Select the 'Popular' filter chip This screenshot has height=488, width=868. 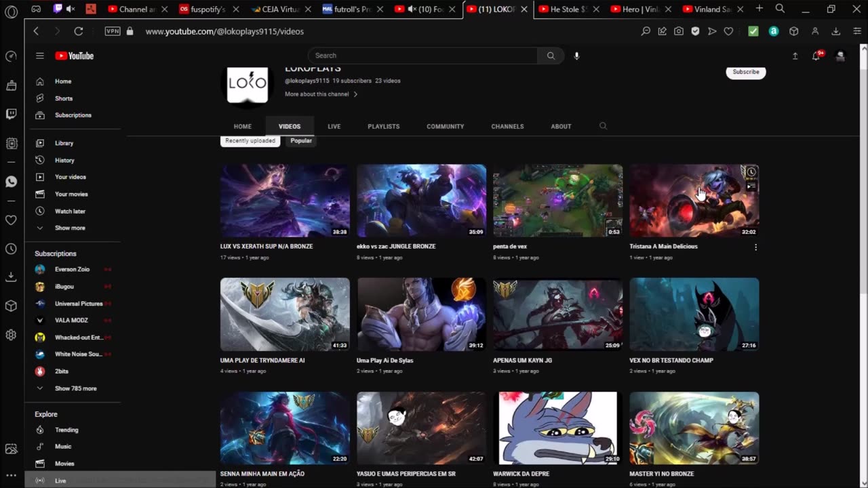click(x=301, y=141)
